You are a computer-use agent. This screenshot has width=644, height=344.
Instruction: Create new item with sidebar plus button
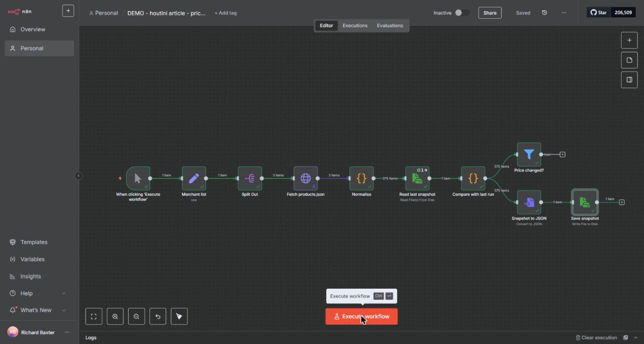click(68, 11)
